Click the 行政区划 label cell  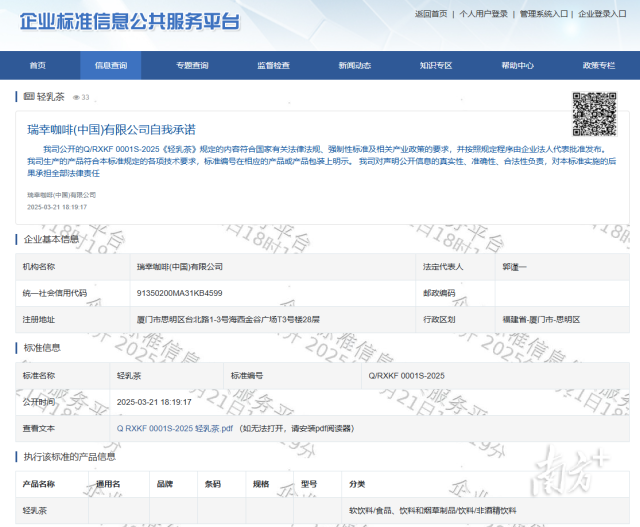pyautogui.click(x=455, y=320)
